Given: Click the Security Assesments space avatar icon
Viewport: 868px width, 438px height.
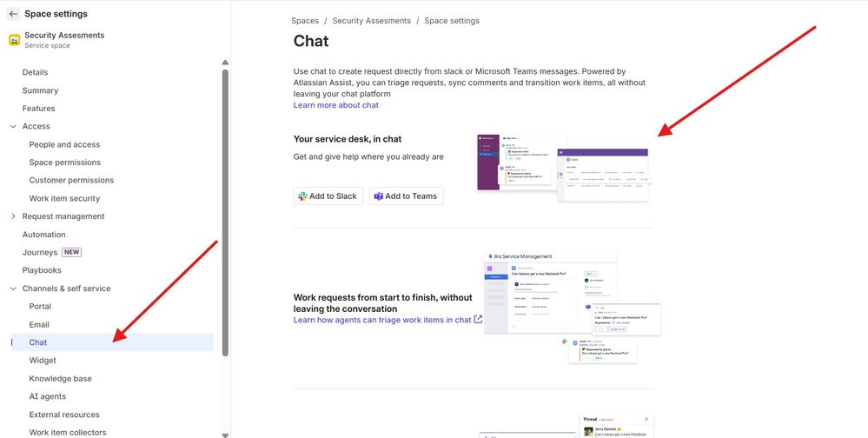Looking at the screenshot, I should [15, 40].
